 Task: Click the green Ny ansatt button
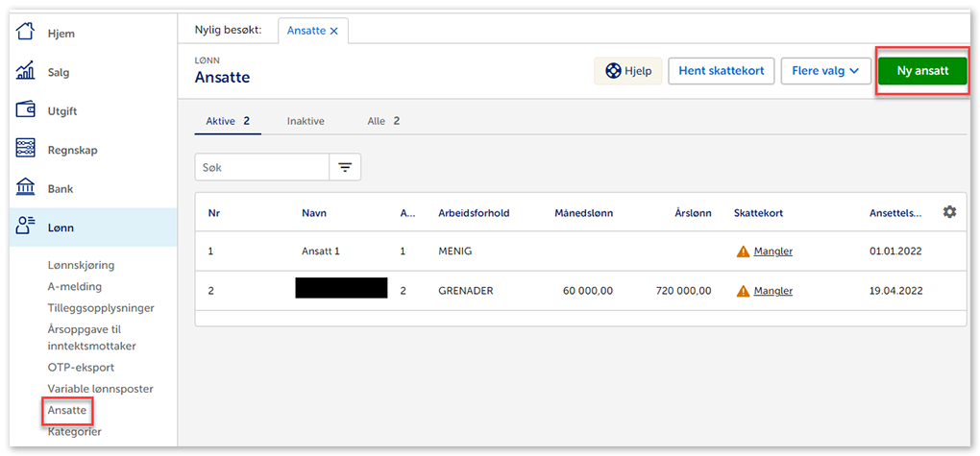point(921,71)
